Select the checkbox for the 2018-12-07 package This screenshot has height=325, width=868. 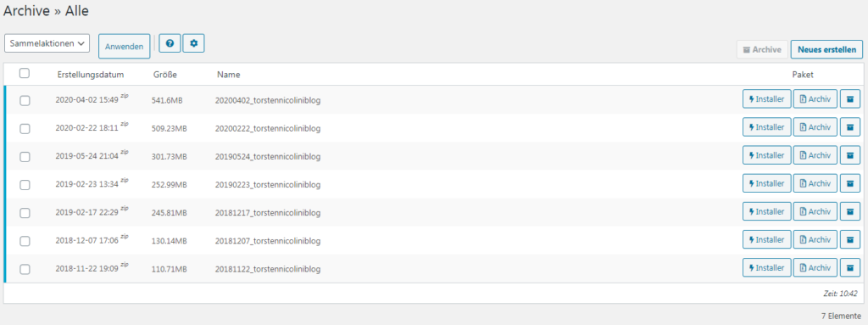pos(25,241)
